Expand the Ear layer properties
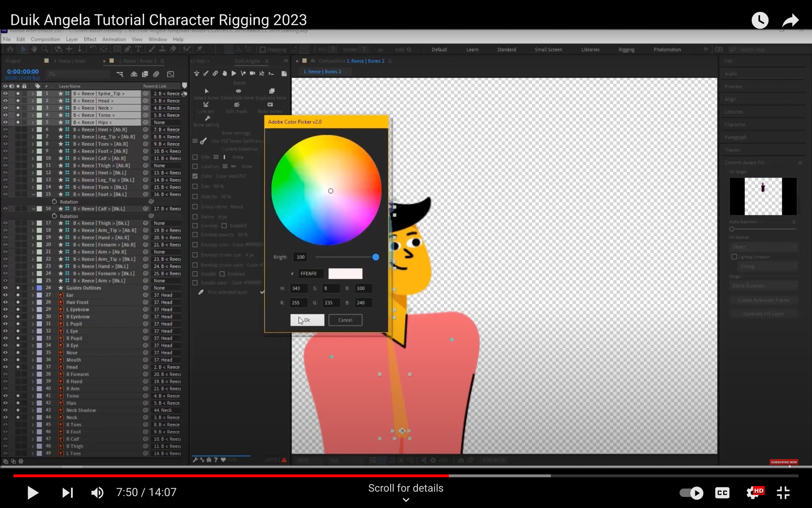This screenshot has width=812, height=508. pyautogui.click(x=33, y=295)
